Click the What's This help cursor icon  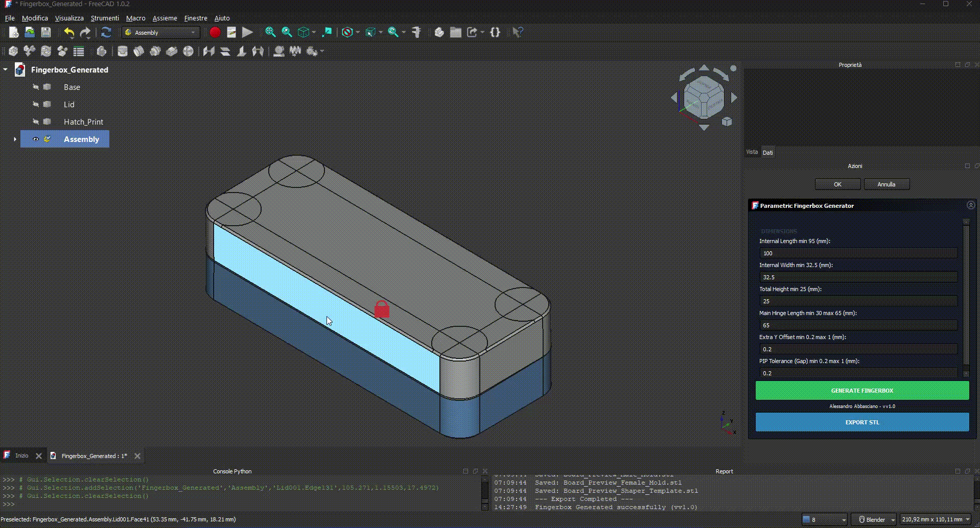tap(518, 33)
